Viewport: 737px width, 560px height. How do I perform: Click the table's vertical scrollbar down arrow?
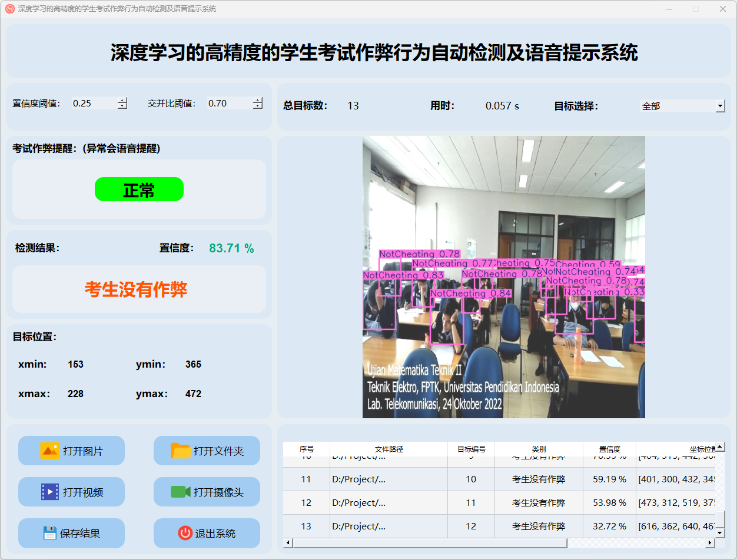click(x=720, y=532)
